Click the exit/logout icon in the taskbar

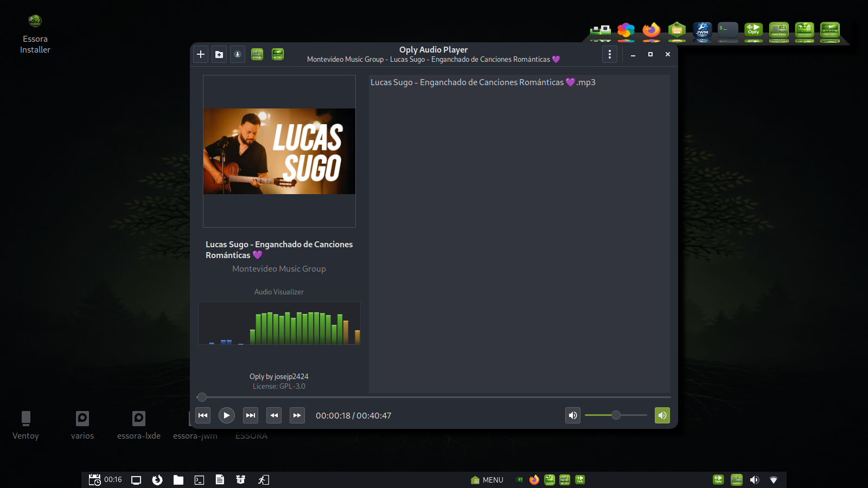click(264, 480)
